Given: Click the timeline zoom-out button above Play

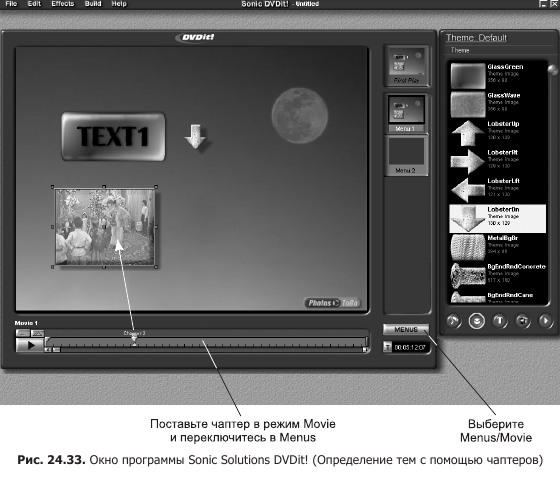Looking at the screenshot, I should [23, 334].
